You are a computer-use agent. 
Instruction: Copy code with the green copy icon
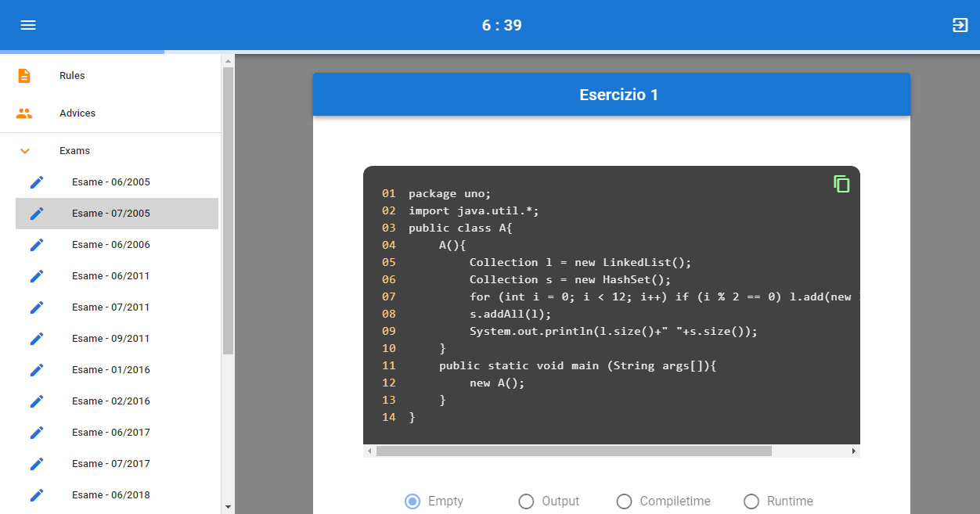pyautogui.click(x=841, y=184)
